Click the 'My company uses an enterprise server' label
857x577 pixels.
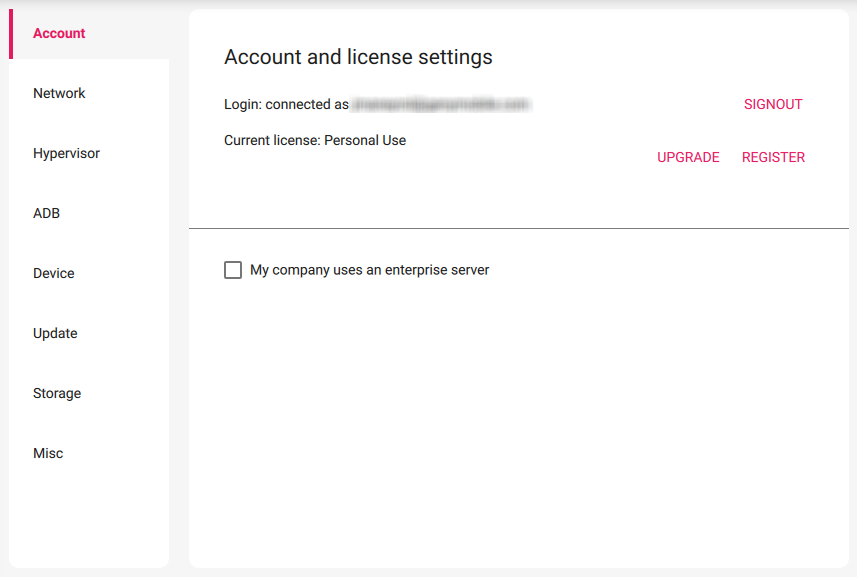click(x=370, y=270)
